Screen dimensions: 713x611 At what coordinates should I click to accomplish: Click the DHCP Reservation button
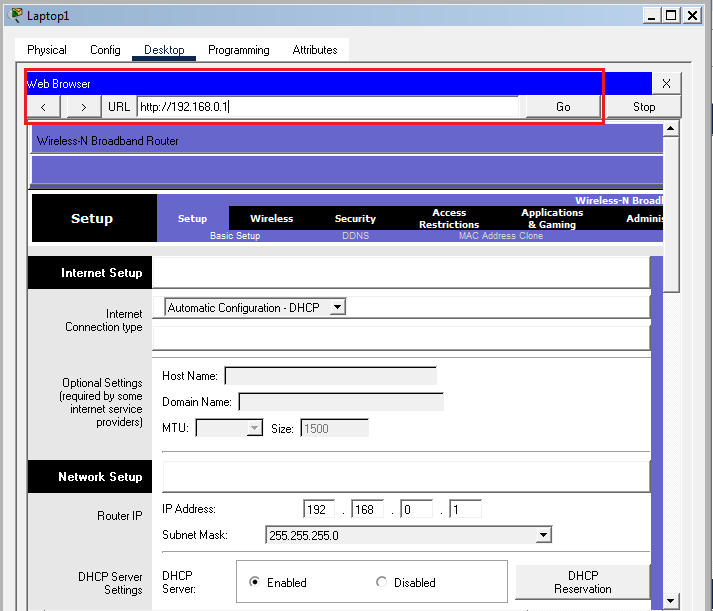pyautogui.click(x=582, y=582)
